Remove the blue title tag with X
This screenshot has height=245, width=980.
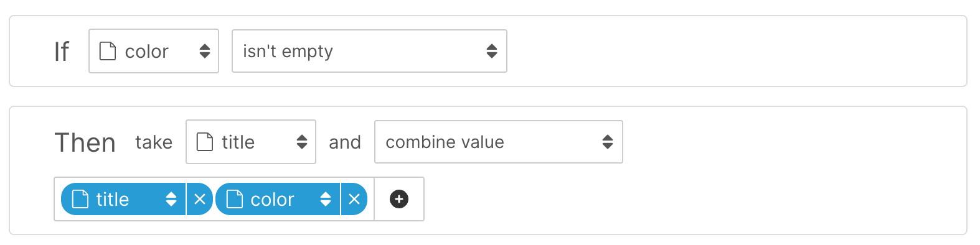pyautogui.click(x=200, y=199)
